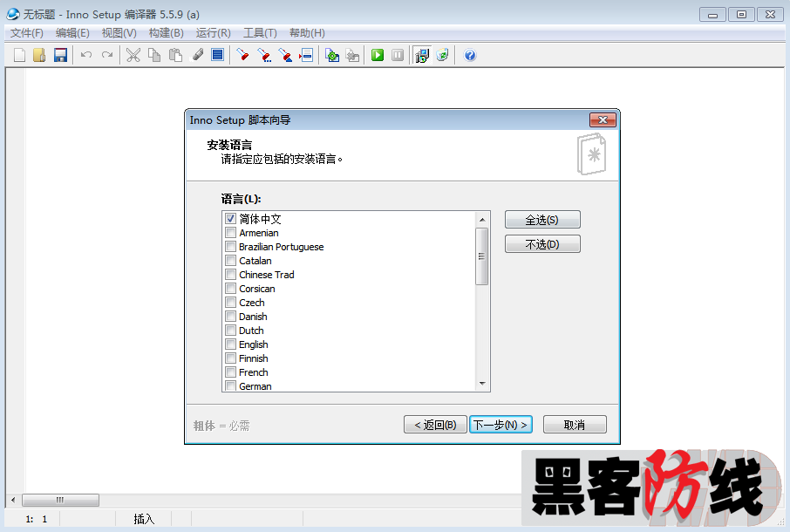Open the 工具(T) menu
The width and height of the screenshot is (790, 532).
tap(260, 33)
